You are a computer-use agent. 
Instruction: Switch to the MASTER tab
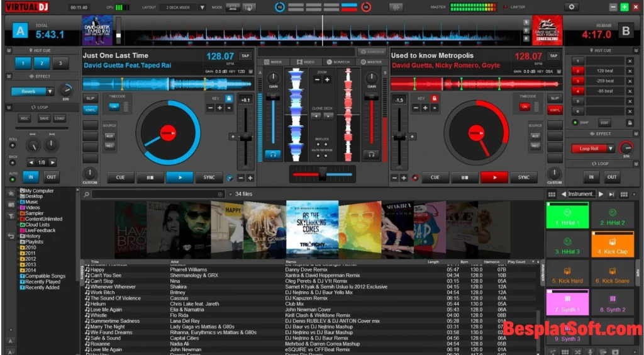[371, 62]
